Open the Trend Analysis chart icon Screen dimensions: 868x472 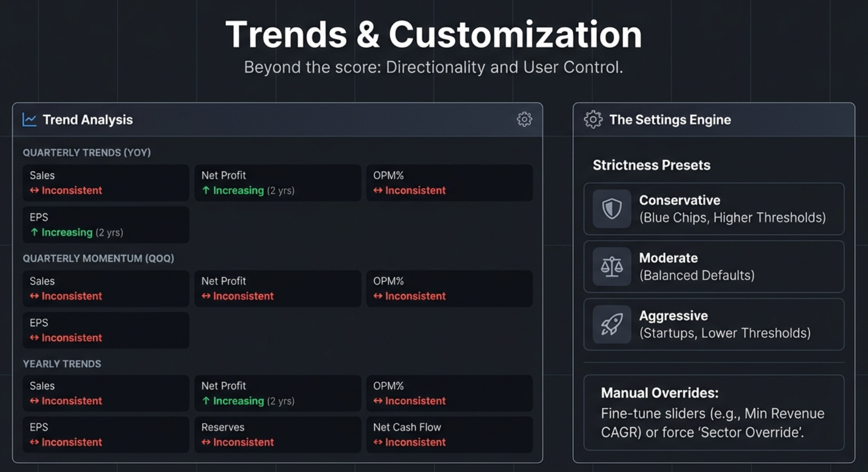(x=29, y=120)
